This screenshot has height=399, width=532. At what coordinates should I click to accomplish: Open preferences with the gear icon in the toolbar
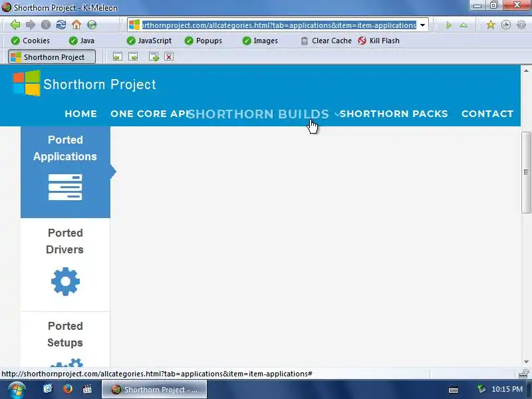coord(521,25)
